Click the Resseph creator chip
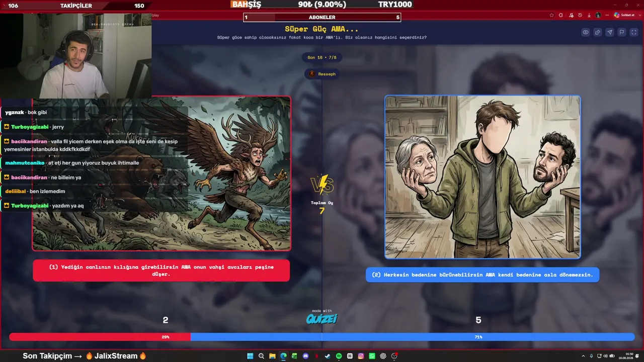 click(x=322, y=74)
